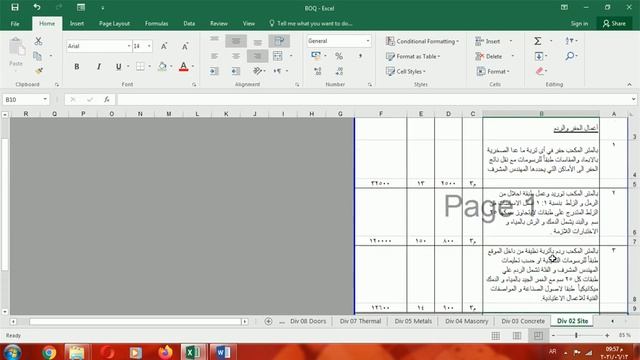Image resolution: width=640 pixels, height=360 pixels.
Task: Click the Borders icon
Action: [x=140, y=66]
